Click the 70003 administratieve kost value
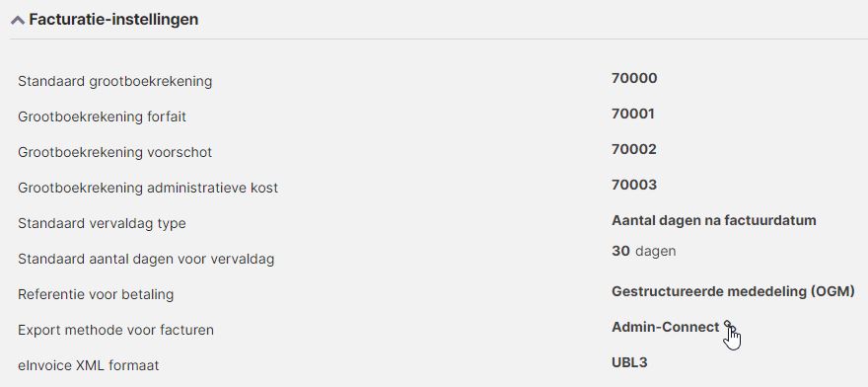 (x=634, y=185)
